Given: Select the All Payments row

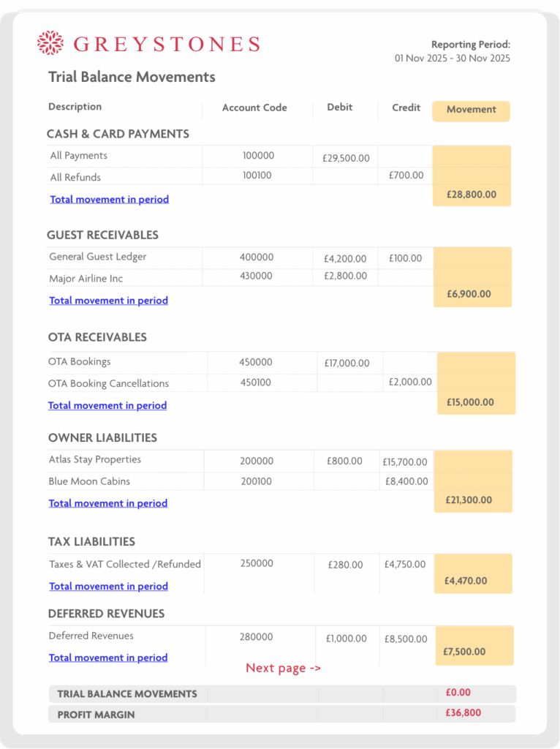Looking at the screenshot, I should [x=78, y=156].
